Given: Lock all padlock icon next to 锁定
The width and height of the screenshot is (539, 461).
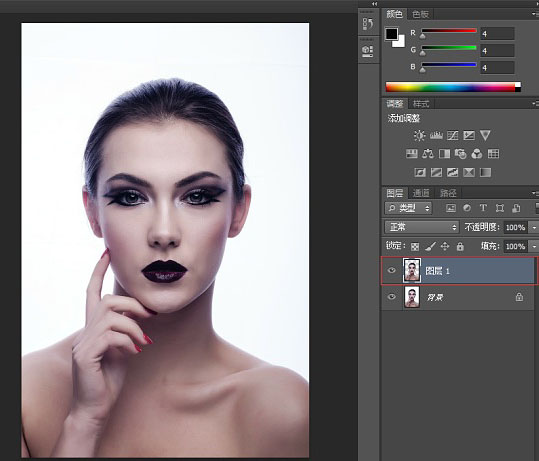Looking at the screenshot, I should tap(460, 246).
